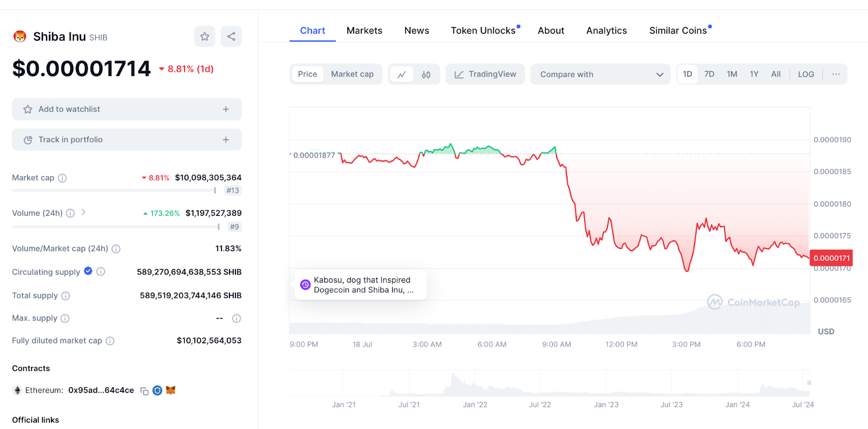Viewport: 868px width, 429px height.
Task: Click the purple news event icon on chart
Action: (305, 285)
